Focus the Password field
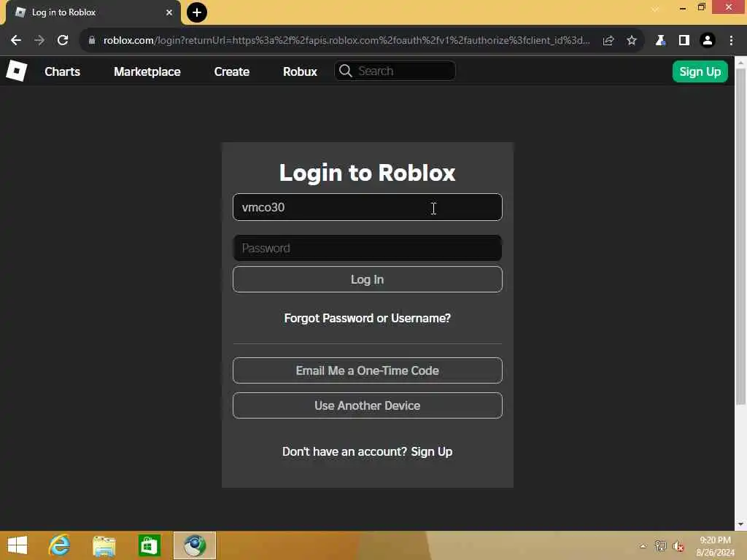747x560 pixels. 368,248
